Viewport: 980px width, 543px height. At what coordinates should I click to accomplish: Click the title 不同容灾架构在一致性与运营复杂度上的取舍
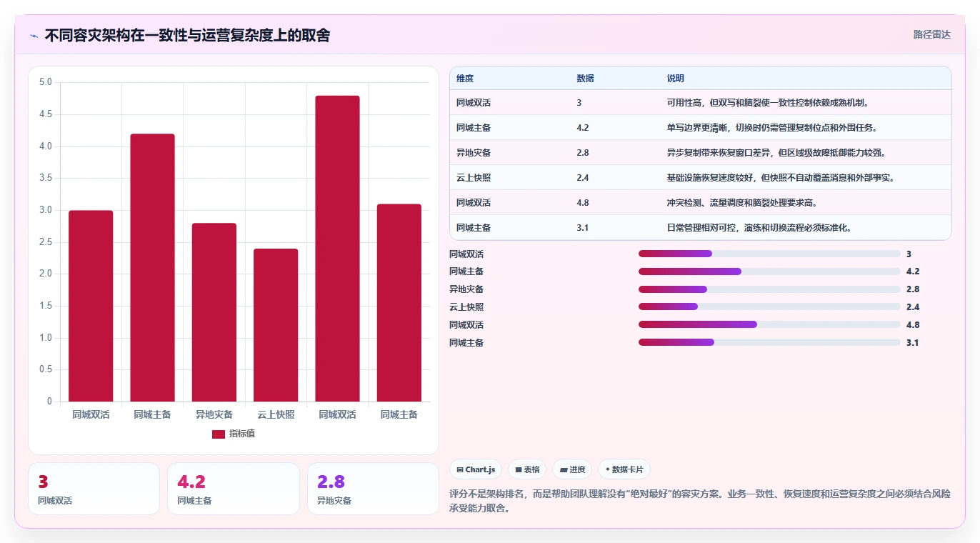[187, 35]
